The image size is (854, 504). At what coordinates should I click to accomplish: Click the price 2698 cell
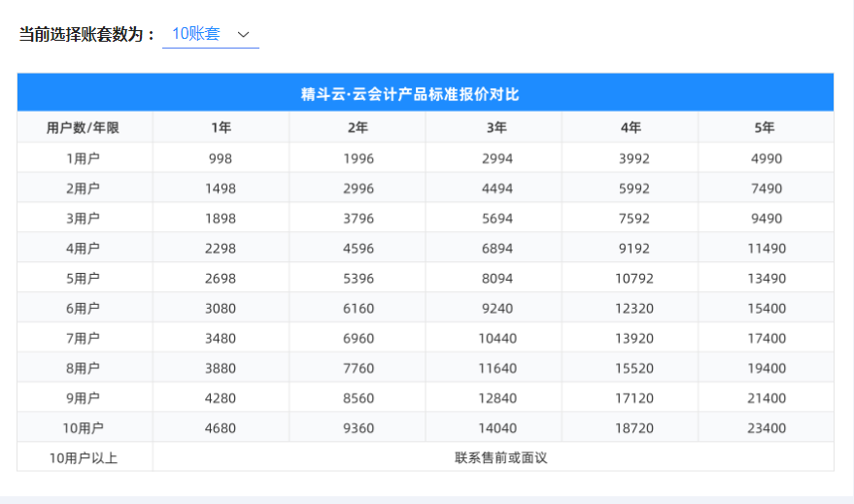[222, 278]
